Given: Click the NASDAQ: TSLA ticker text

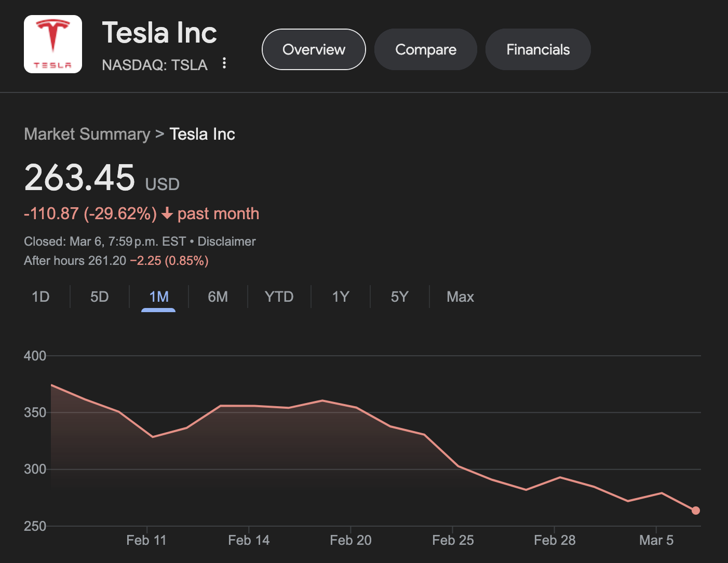Looking at the screenshot, I should pos(155,65).
